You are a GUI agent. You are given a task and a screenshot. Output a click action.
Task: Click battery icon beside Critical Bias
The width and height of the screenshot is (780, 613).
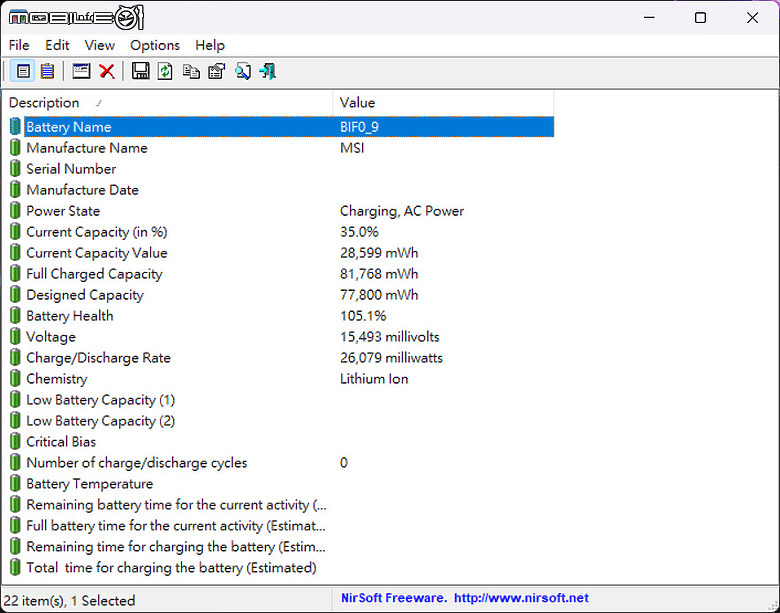[x=15, y=442]
